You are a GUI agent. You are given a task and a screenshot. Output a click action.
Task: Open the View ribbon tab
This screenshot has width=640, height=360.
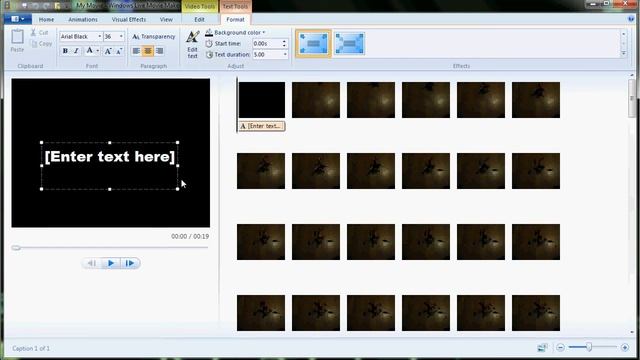point(166,20)
